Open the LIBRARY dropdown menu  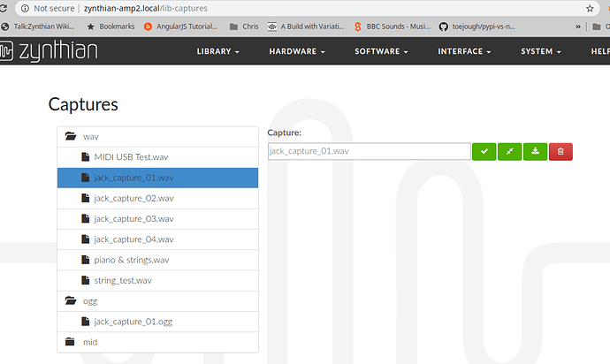click(x=217, y=51)
